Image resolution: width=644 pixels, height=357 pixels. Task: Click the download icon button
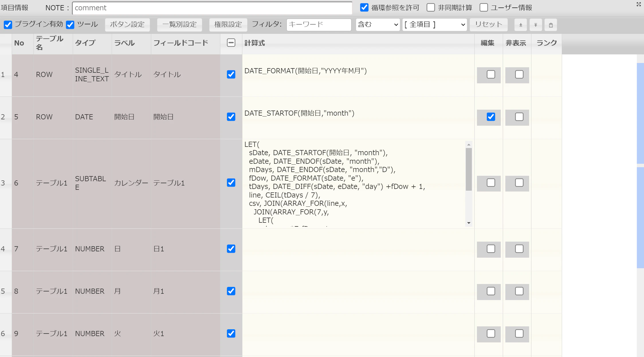click(x=521, y=25)
